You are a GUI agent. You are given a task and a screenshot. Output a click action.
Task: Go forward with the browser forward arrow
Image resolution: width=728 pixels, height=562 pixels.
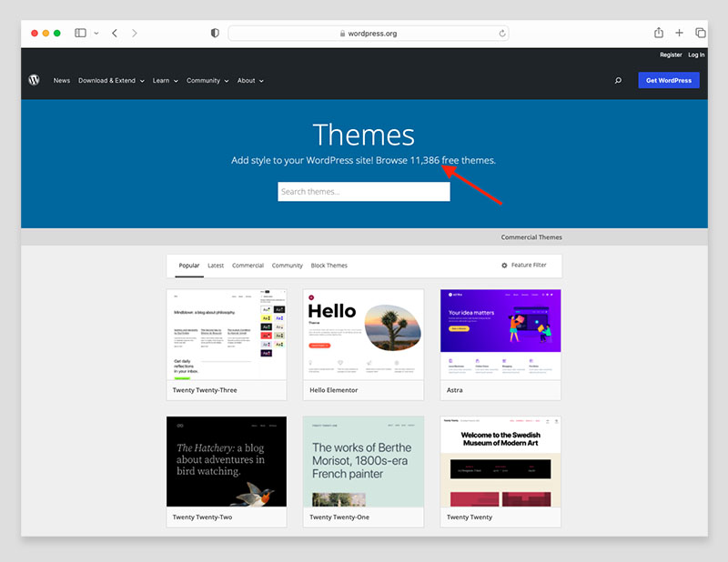coord(134,33)
